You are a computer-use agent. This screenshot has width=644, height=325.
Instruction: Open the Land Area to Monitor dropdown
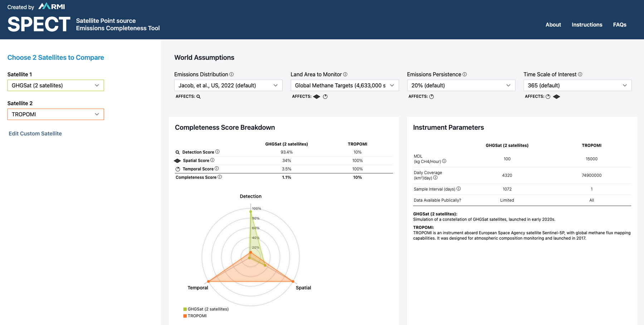pyautogui.click(x=345, y=85)
